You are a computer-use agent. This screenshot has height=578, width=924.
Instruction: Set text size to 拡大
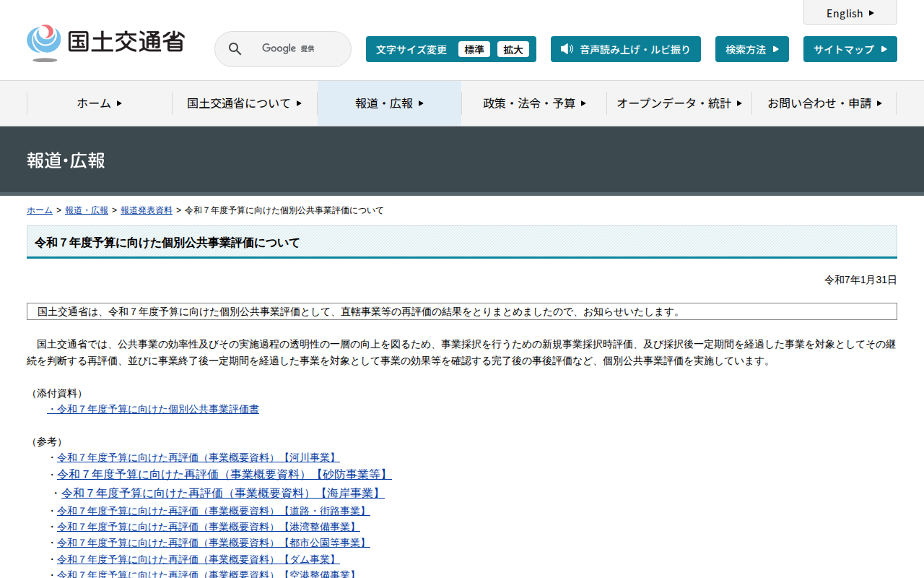(513, 50)
